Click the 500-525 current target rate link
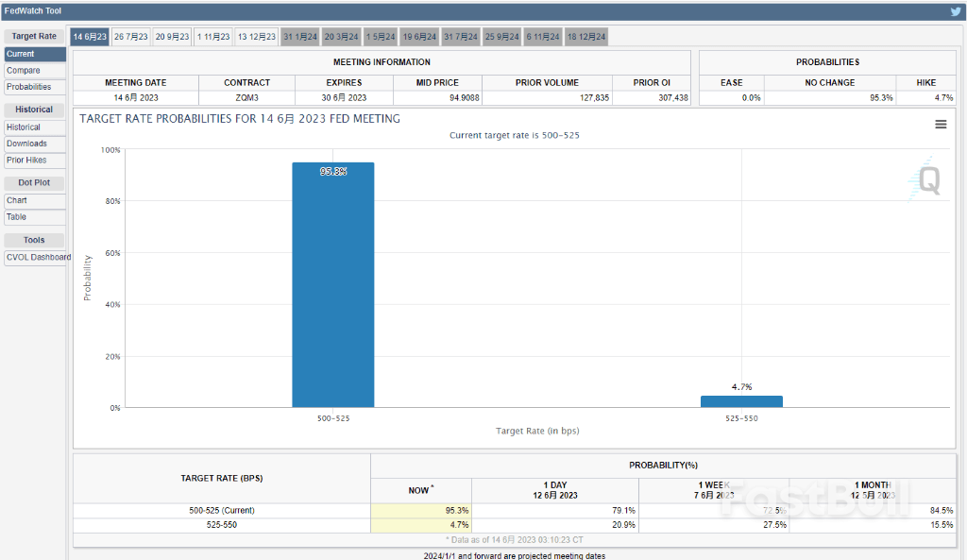The width and height of the screenshot is (967, 560). point(560,136)
